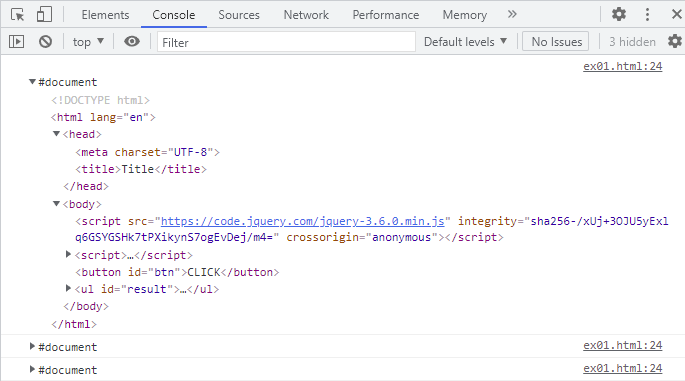Screen dimensions: 685x381
Task: Select the meta charset="UTF-8" line
Action: pyautogui.click(x=147, y=152)
